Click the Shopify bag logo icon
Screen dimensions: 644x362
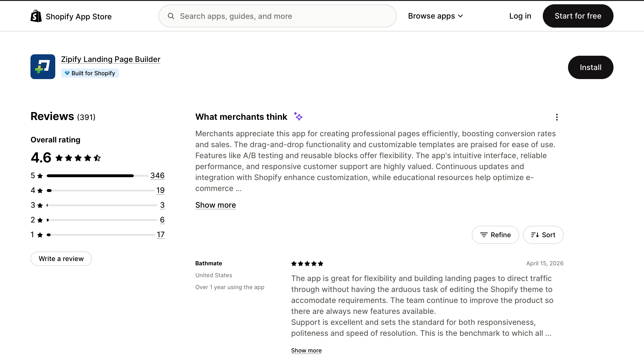click(36, 16)
